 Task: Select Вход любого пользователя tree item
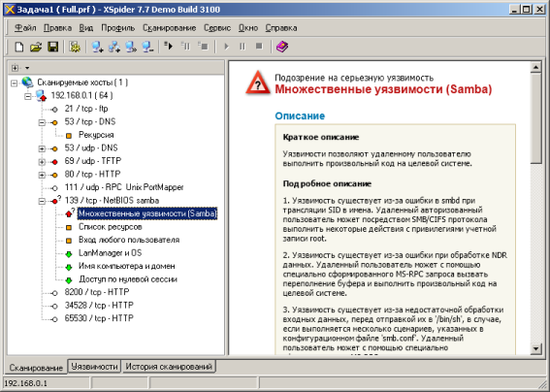[129, 240]
